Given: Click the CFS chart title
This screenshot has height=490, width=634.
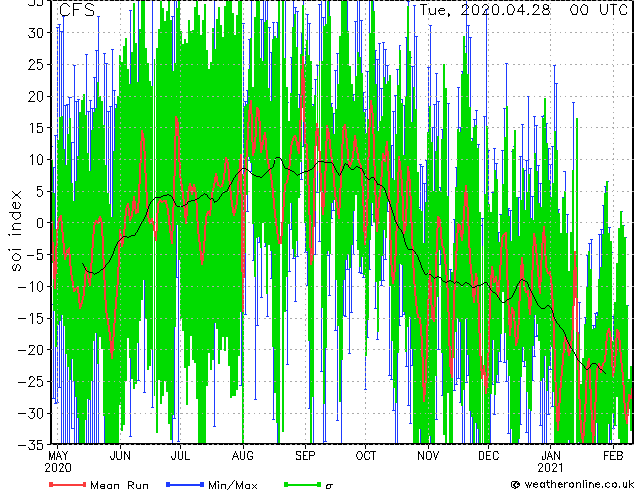Looking at the screenshot, I should [x=77, y=11].
